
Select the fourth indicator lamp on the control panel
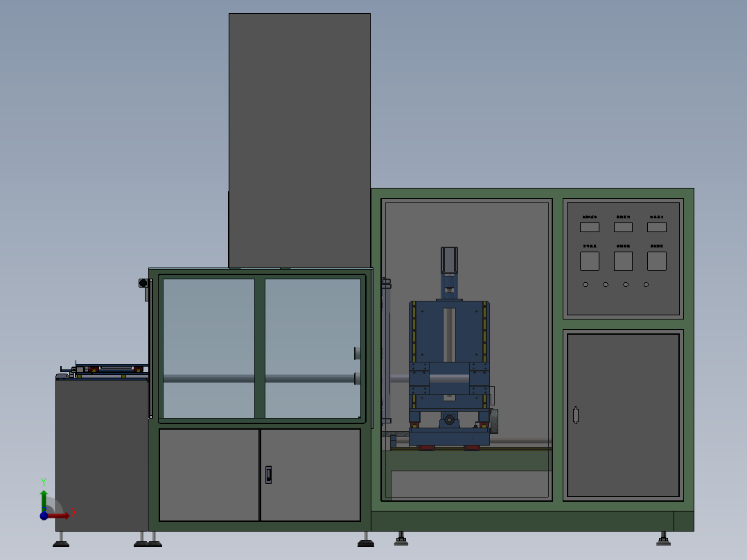[646, 285]
